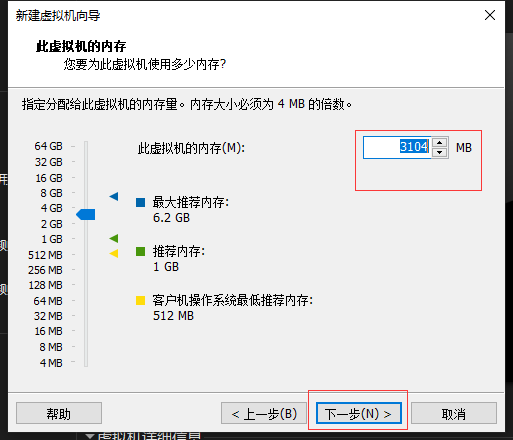Select the 256 MB scale label
The image size is (513, 440).
coord(45,270)
